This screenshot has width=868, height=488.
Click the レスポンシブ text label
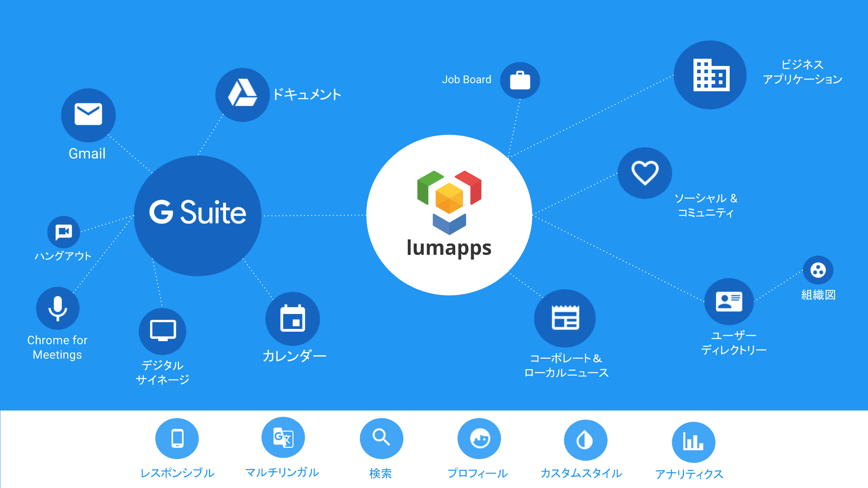click(177, 473)
